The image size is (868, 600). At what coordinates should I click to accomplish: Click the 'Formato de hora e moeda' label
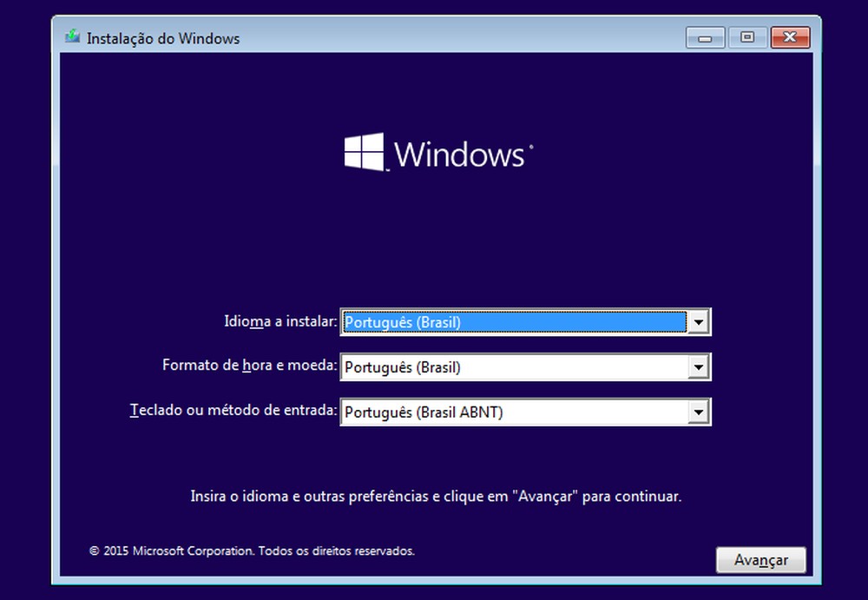pos(250,366)
